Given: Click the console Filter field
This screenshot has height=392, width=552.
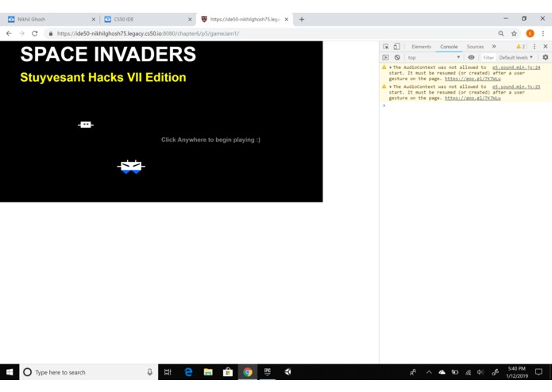Looking at the screenshot, I should [488, 57].
